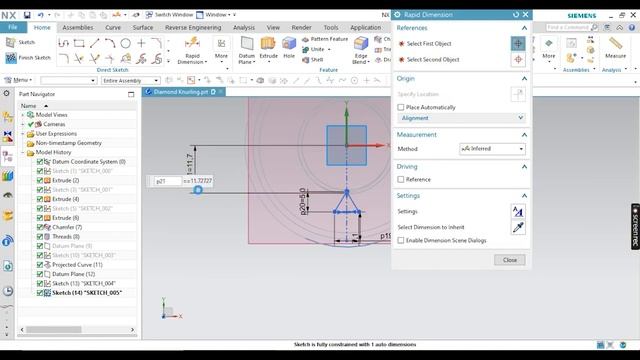
Task: Click Select Dimension to Inherit eyedropper
Action: (x=518, y=227)
